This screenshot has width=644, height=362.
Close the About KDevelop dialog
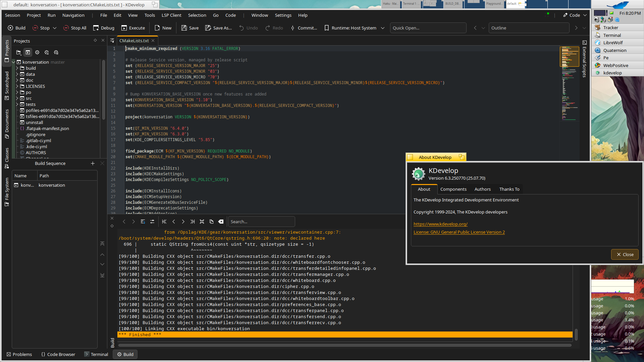point(625,254)
